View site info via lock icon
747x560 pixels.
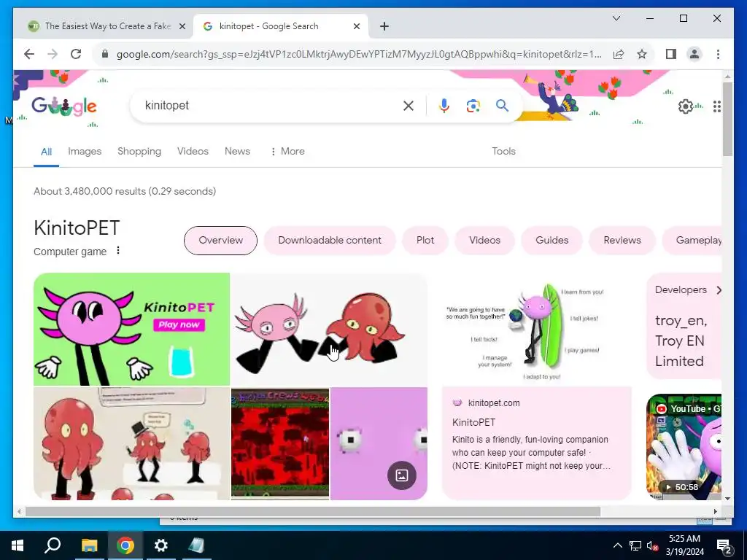(105, 54)
